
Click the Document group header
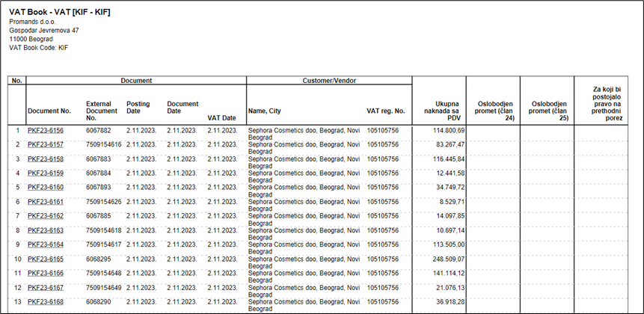pos(136,81)
